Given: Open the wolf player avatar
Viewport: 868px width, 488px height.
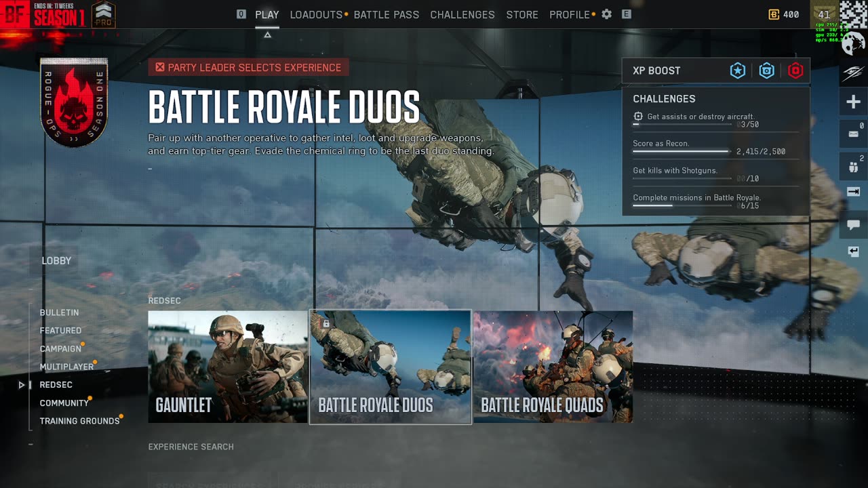Looking at the screenshot, I should tap(853, 44).
